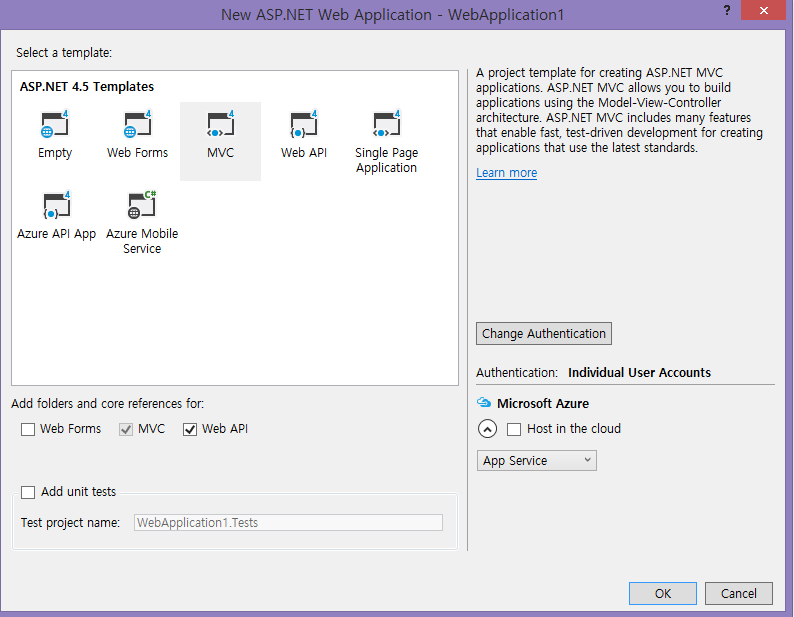The height and width of the screenshot is (617, 794).
Task: Uncheck the Web API references checkbox
Action: 190,429
